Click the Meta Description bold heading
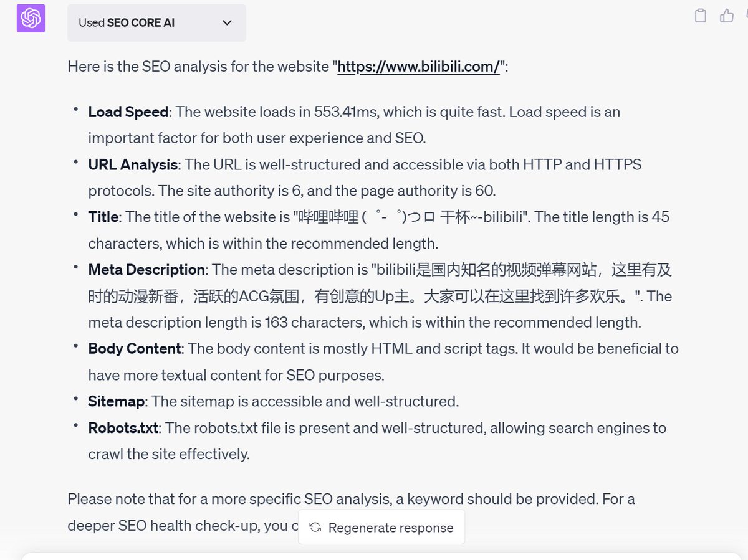748x560 pixels. 146,270
